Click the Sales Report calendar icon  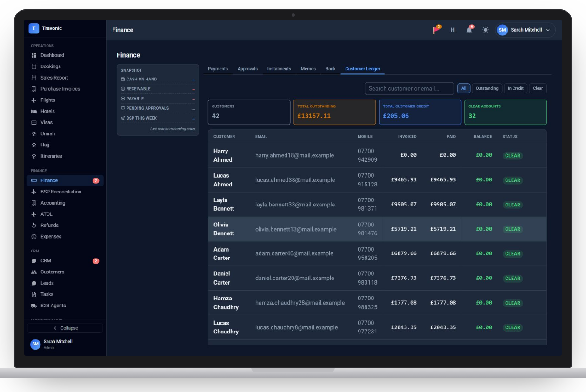click(x=34, y=78)
